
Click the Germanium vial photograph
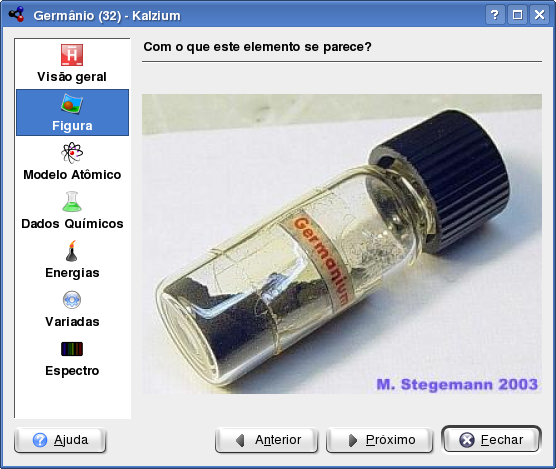(x=342, y=244)
